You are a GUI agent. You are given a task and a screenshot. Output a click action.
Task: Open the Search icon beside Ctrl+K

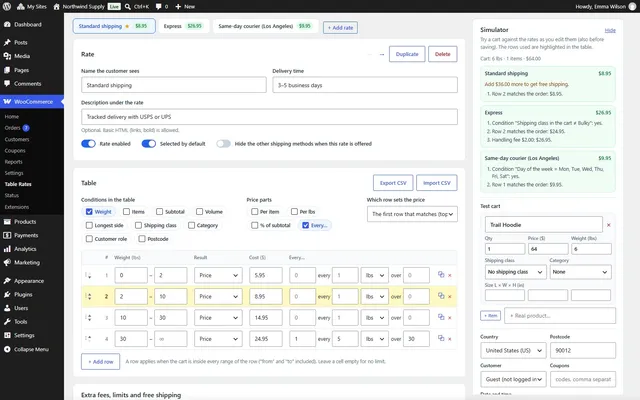coord(128,7)
